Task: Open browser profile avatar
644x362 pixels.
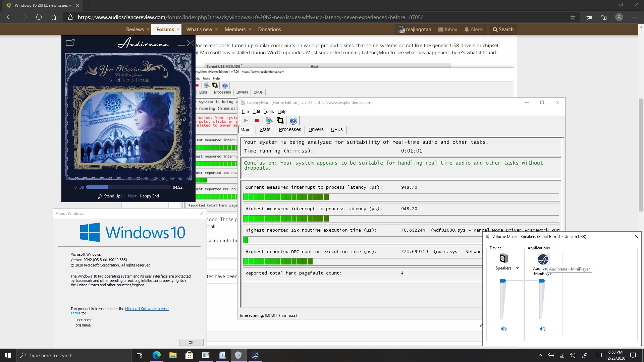Action: tap(619, 17)
